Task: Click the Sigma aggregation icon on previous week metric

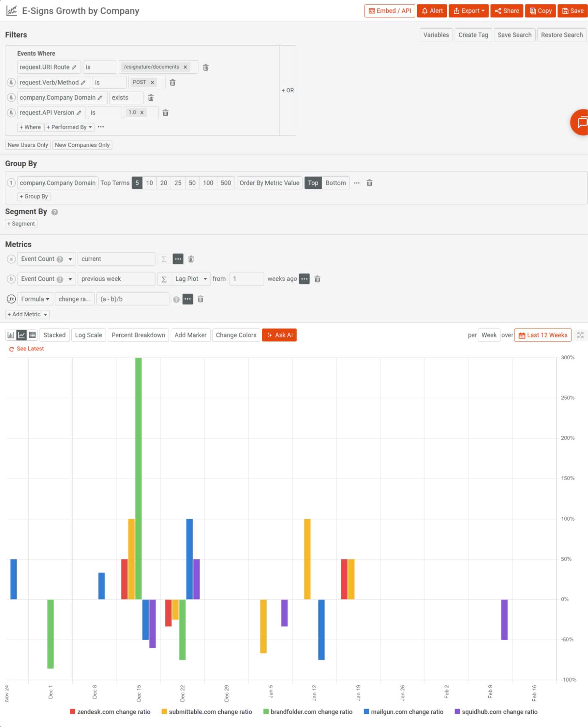Action: 164,279
